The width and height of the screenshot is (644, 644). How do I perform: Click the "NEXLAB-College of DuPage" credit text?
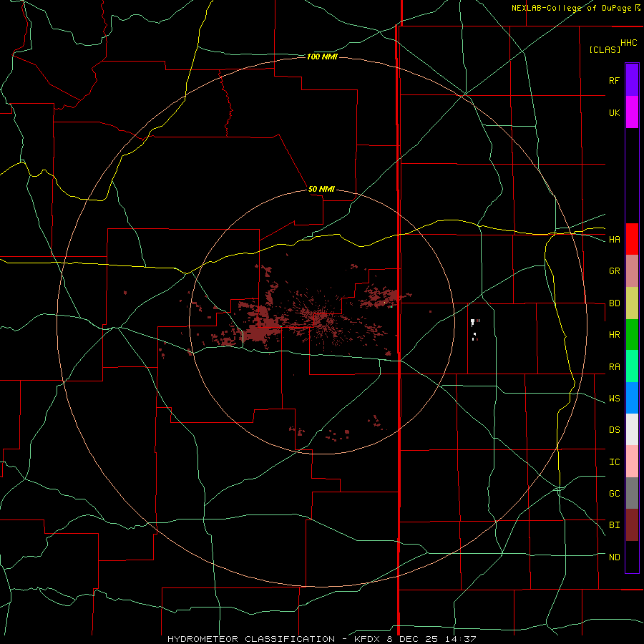coord(571,8)
